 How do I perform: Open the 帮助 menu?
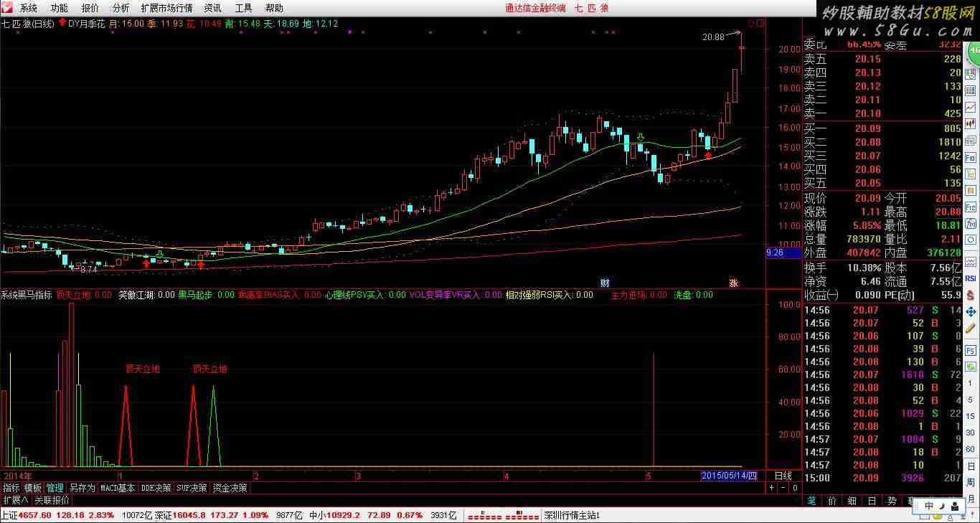tap(274, 9)
